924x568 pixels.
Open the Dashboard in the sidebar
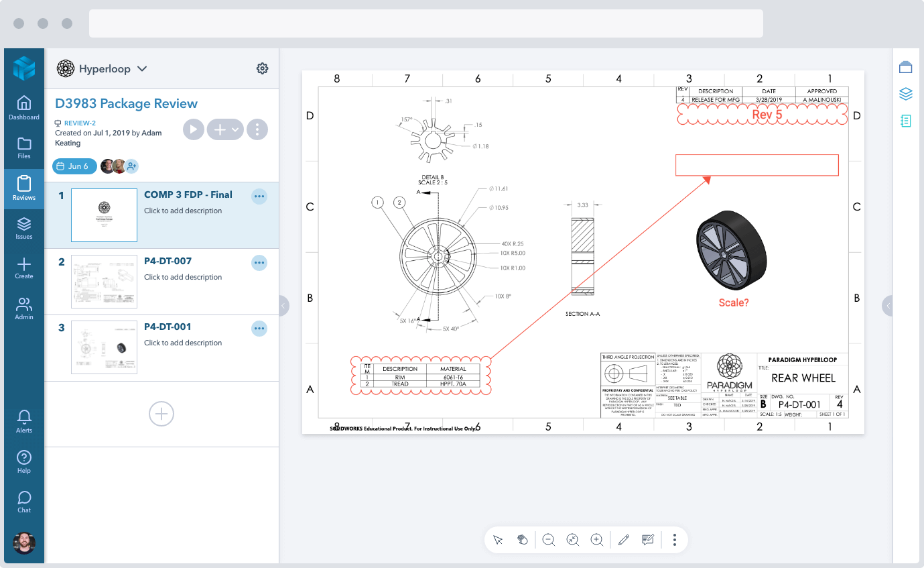[24, 108]
